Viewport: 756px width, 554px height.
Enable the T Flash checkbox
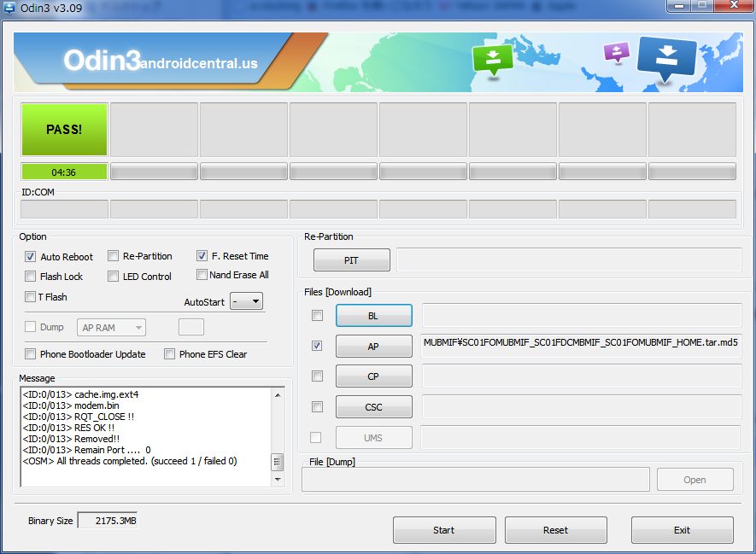click(31, 296)
